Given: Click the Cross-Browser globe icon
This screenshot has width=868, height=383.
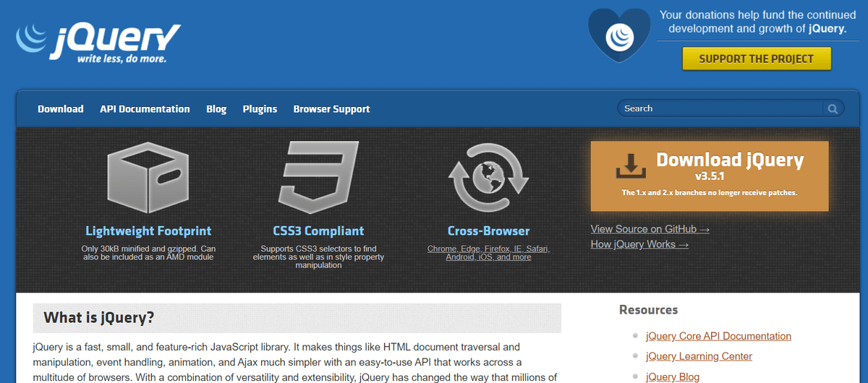Looking at the screenshot, I should (x=488, y=177).
